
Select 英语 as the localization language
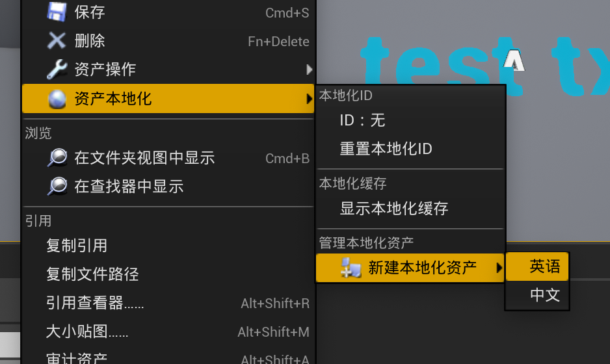544,266
